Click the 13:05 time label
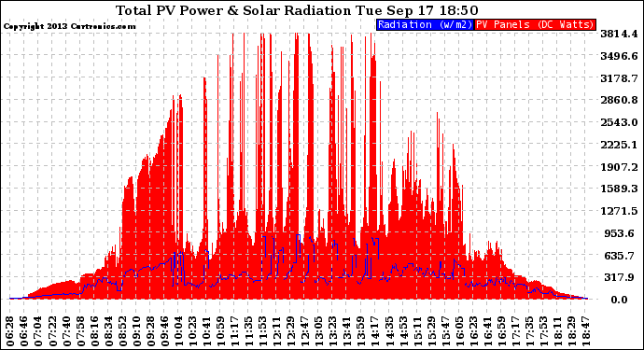 coord(319,331)
